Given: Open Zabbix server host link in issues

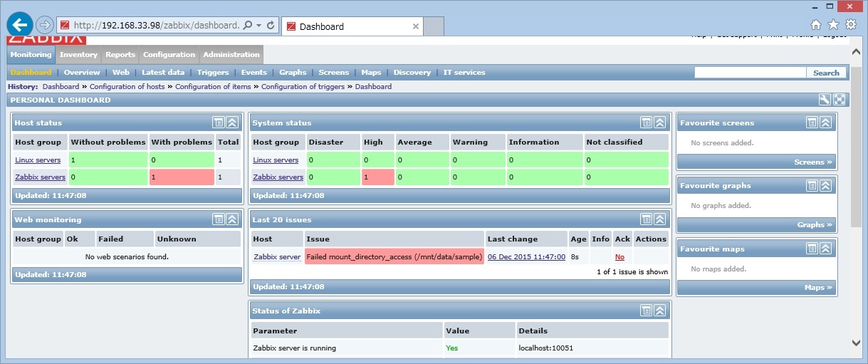Looking at the screenshot, I should coord(277,257).
